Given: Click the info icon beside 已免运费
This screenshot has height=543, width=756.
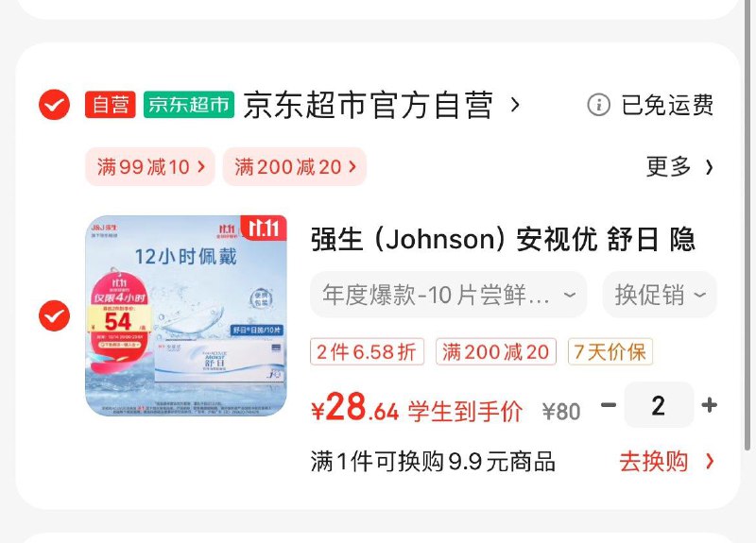Looking at the screenshot, I should pyautogui.click(x=598, y=105).
